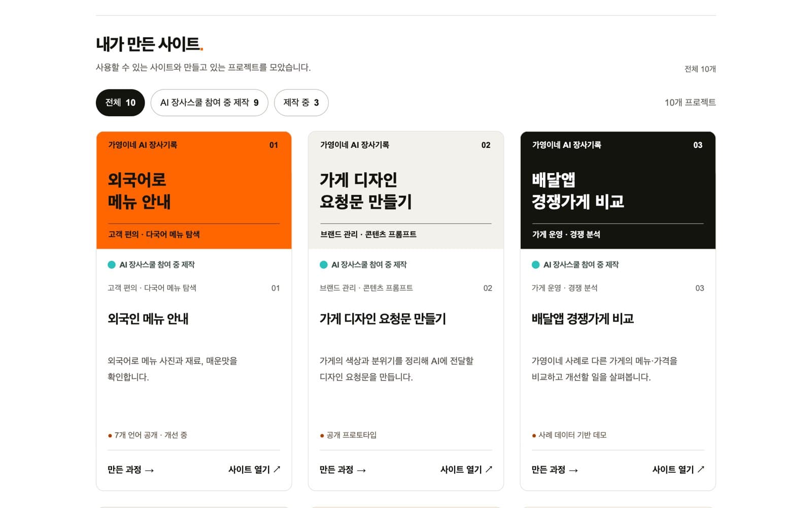Viewport: 812px width, 508px height.
Task: Click the 전체 10개 count label
Action: click(700, 69)
